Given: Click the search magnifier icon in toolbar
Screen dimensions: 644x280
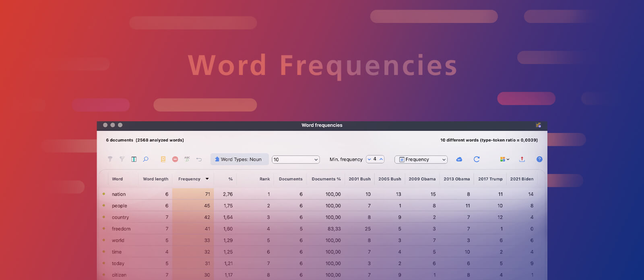Looking at the screenshot, I should coord(146,159).
